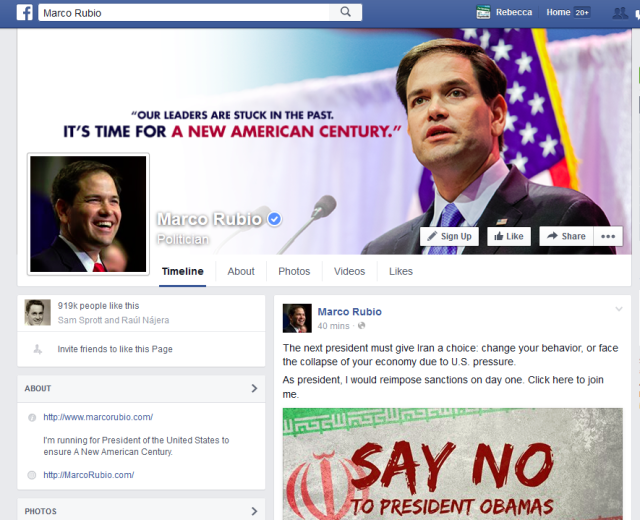Expand the ABOUT section chevron
The width and height of the screenshot is (640, 520).
pyautogui.click(x=254, y=388)
